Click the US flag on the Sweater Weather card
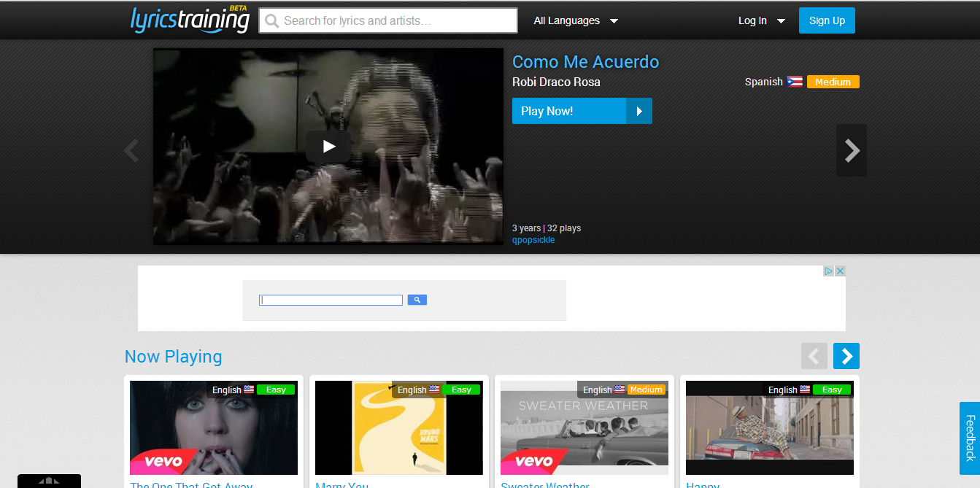The height and width of the screenshot is (488, 980). pyautogui.click(x=620, y=390)
